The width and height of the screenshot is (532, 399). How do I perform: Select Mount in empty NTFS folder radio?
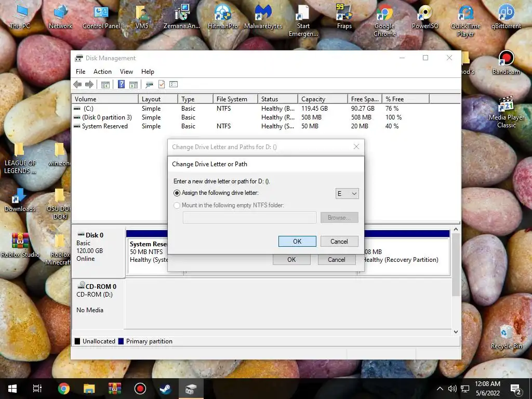point(177,205)
